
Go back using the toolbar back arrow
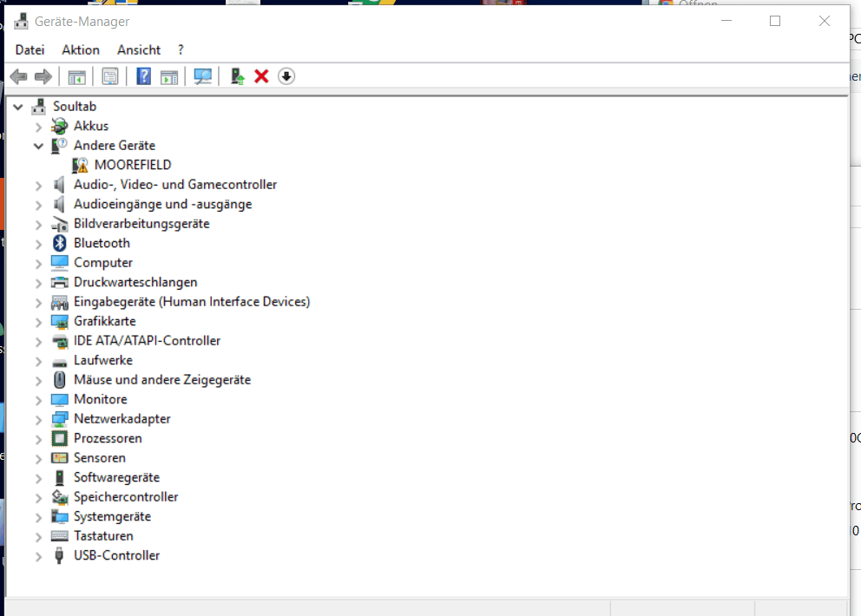(x=19, y=76)
